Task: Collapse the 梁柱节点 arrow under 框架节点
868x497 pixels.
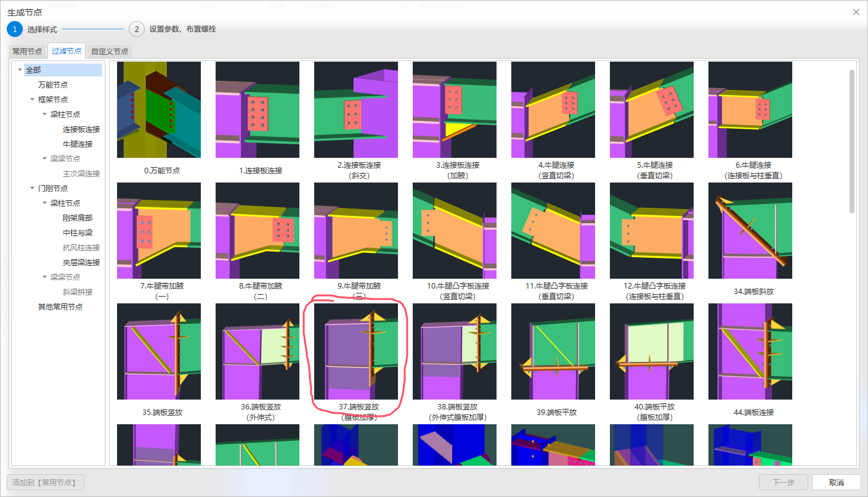Action: click(x=44, y=114)
